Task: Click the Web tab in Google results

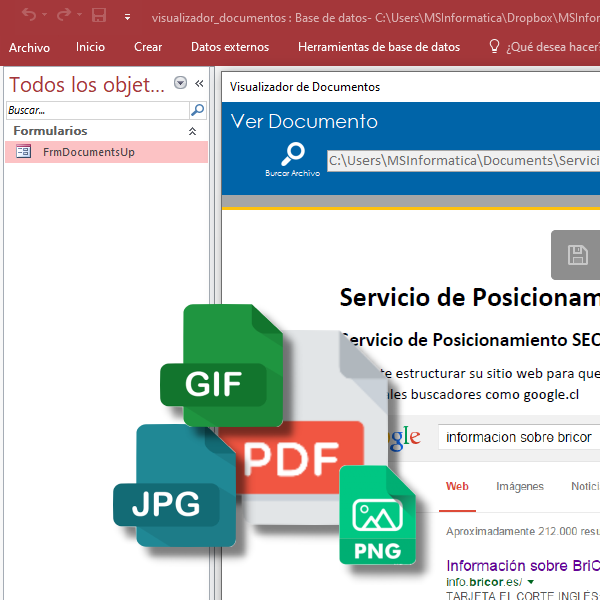Action: coord(457,487)
